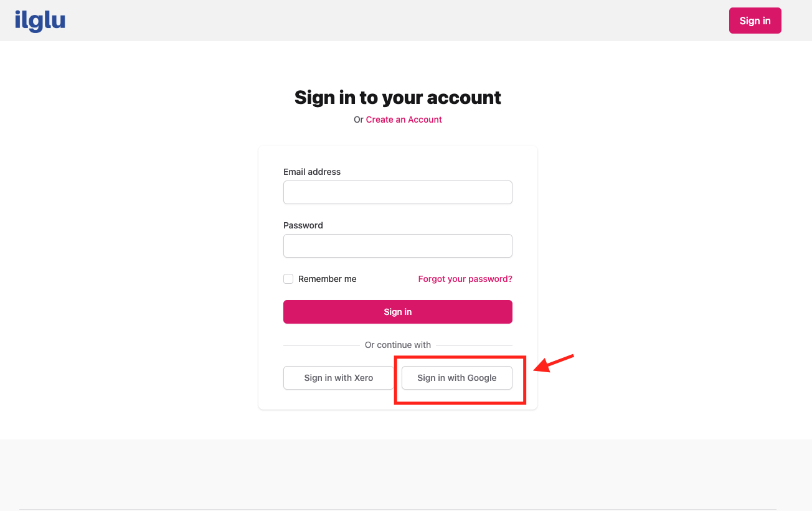Click the word Or before Create an Account
The height and width of the screenshot is (511, 812).
(x=359, y=120)
